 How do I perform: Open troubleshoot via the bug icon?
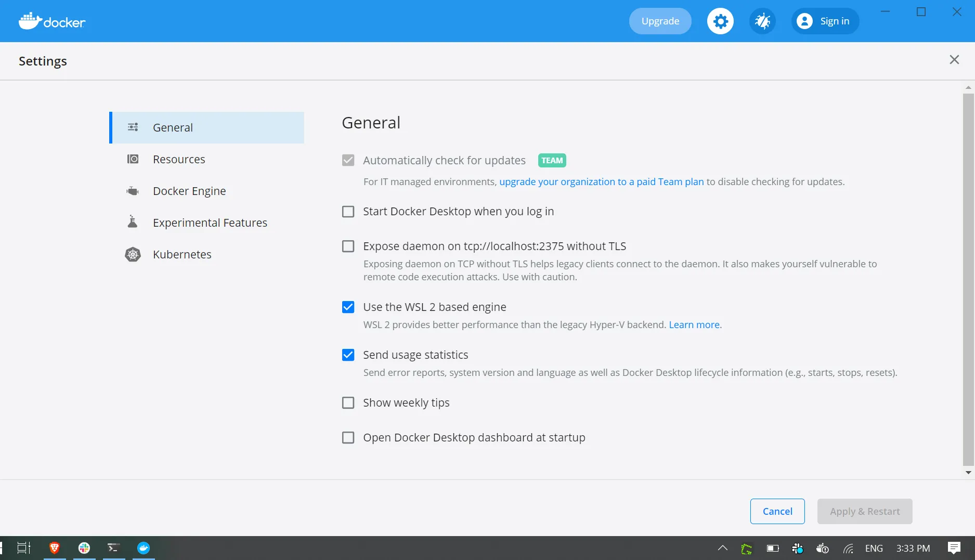pos(762,21)
